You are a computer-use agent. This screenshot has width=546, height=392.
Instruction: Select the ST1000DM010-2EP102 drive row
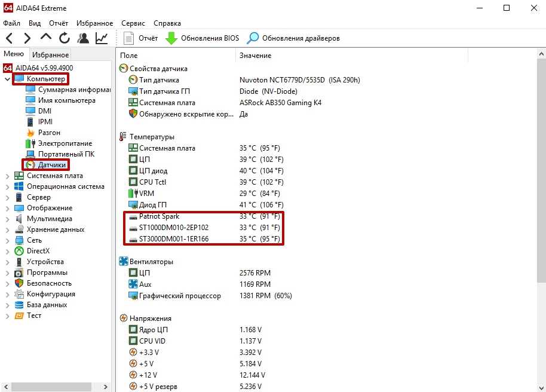point(204,228)
